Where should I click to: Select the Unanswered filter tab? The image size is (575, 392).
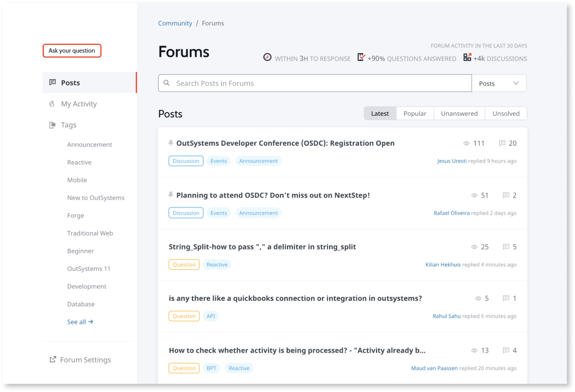pos(459,114)
